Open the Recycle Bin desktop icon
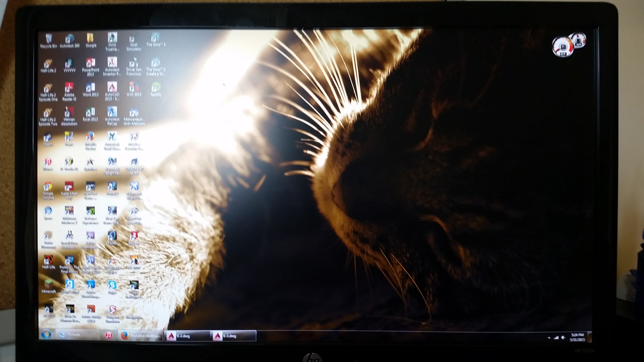This screenshot has height=362, width=644. coord(49,41)
